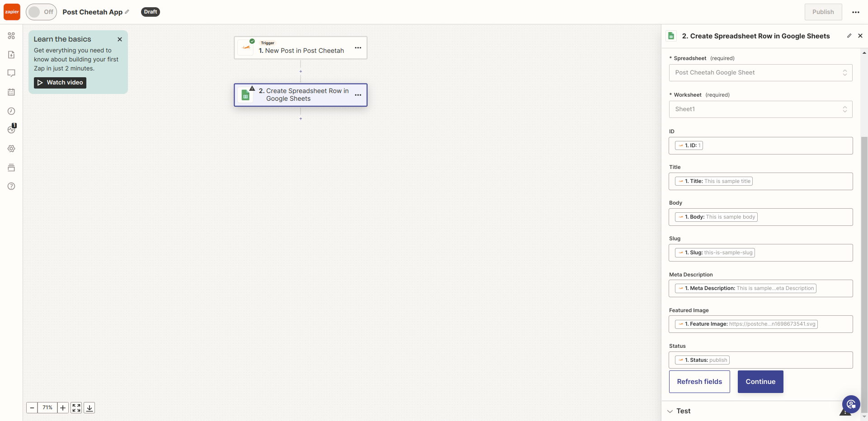Screen dimensions: 868x421
Task: Select the '1. ID: 1' mapped pill
Action: 689,145
